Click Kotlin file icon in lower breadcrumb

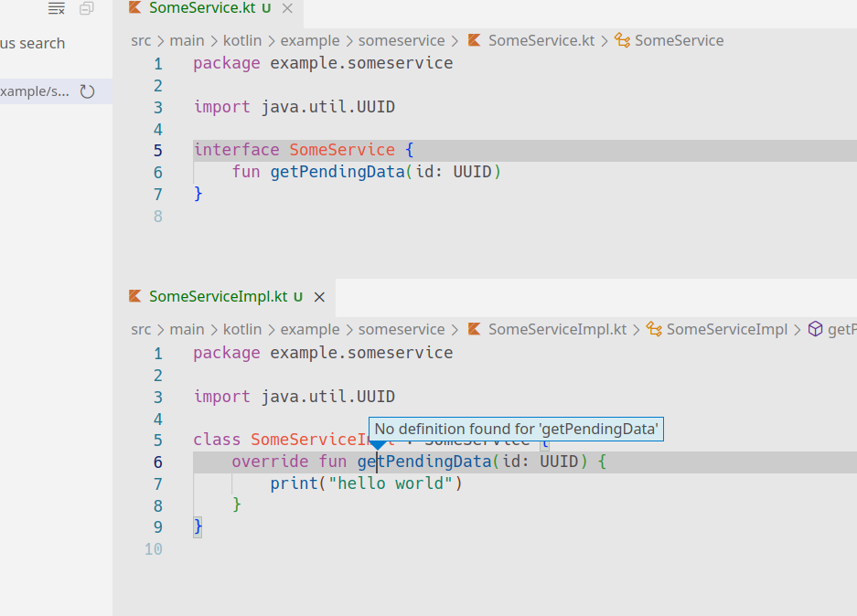tap(475, 329)
